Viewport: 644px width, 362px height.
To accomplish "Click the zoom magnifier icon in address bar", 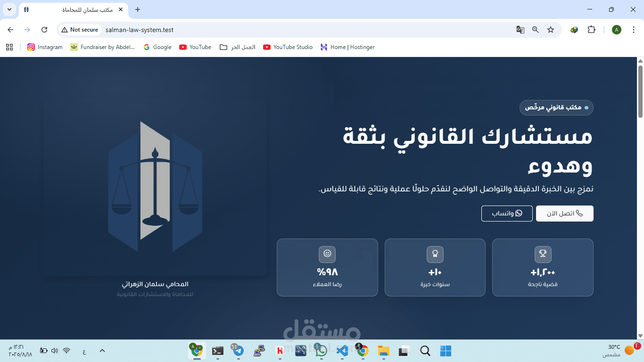I will 536,30.
